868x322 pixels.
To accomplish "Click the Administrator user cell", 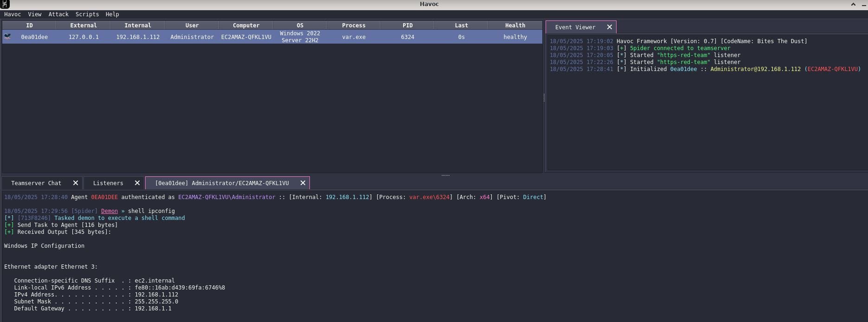I will click(x=192, y=37).
